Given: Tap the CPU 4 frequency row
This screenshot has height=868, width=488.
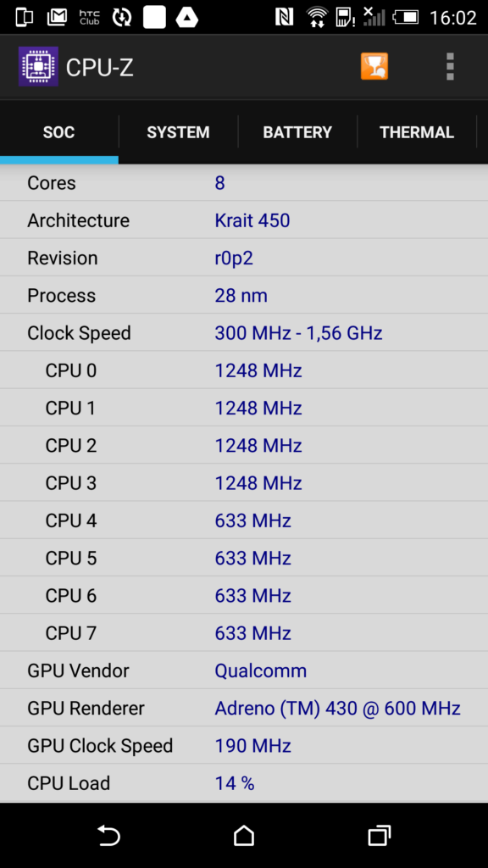Looking at the screenshot, I should click(244, 520).
